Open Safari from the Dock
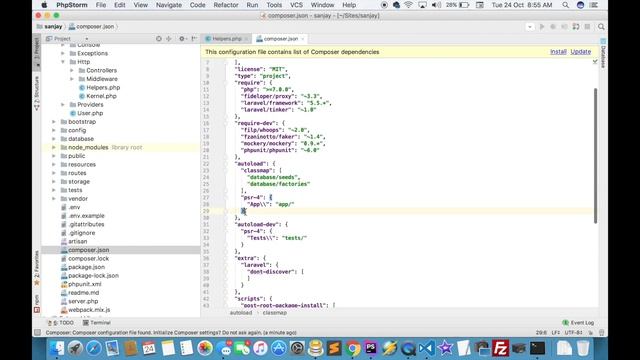The width and height of the screenshot is (640, 360). 93,348
